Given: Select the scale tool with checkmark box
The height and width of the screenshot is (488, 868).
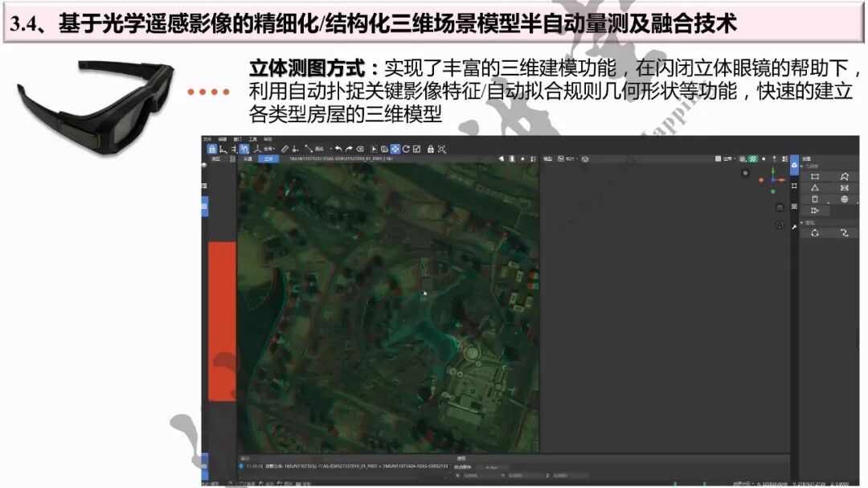Looking at the screenshot, I should [417, 149].
